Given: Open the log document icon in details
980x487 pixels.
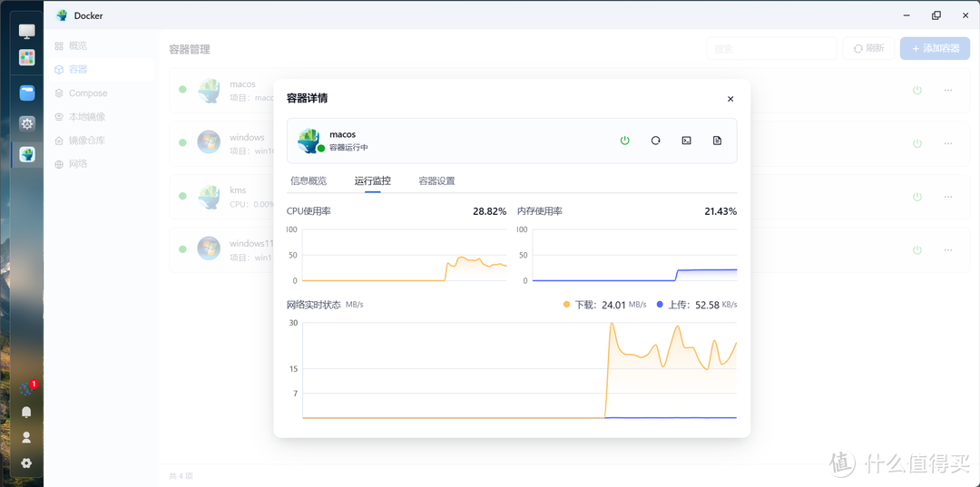Looking at the screenshot, I should [718, 141].
